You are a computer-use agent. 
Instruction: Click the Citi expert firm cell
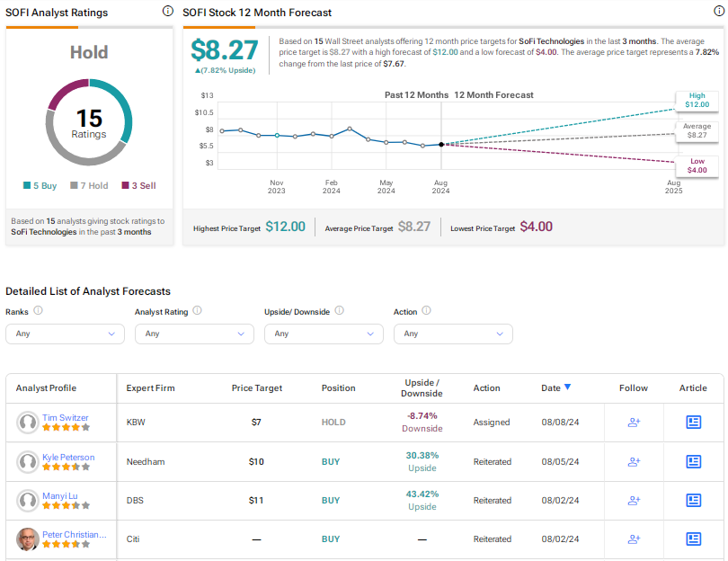[133, 539]
